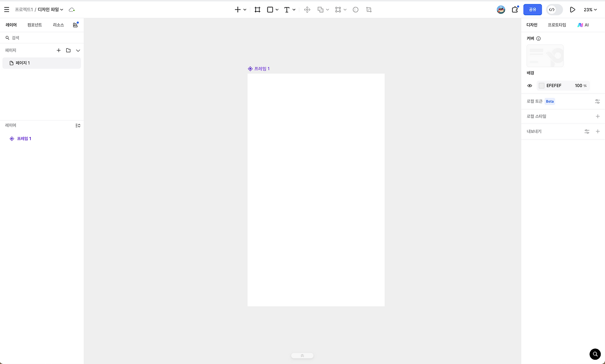Click the 프레임 1 label above the canvas frame

pos(262,69)
